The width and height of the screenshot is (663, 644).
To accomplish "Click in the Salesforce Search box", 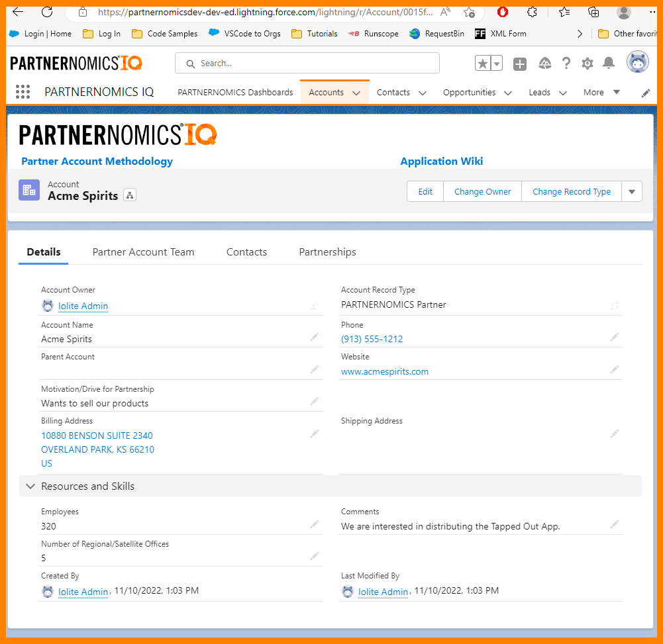I will pos(307,64).
